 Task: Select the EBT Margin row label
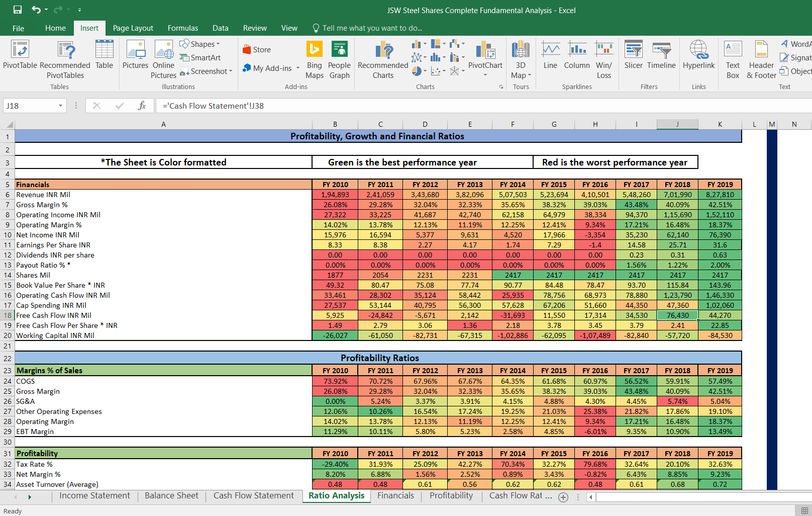pos(163,432)
